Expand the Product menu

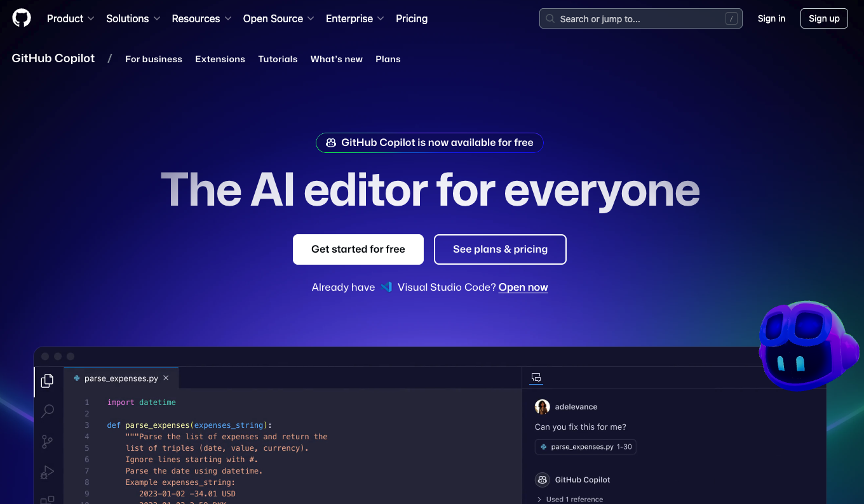(71, 18)
